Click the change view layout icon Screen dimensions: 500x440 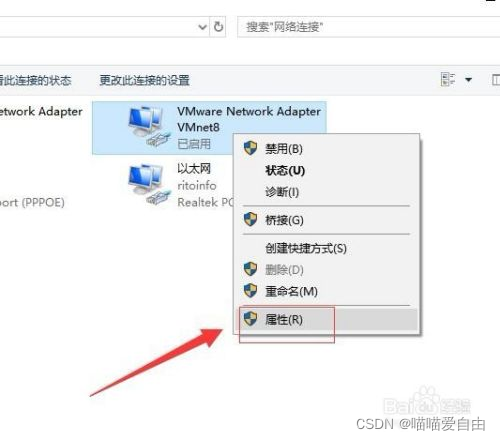[x=448, y=79]
